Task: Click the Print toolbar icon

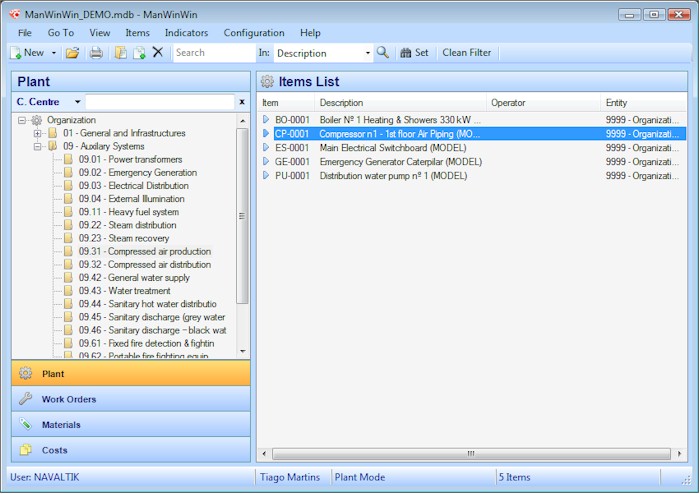Action: tap(96, 53)
